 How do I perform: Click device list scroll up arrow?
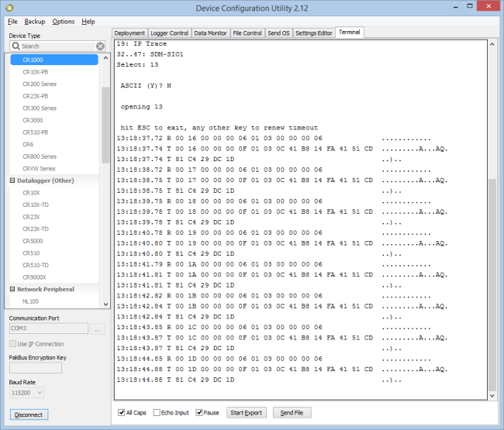(105, 58)
